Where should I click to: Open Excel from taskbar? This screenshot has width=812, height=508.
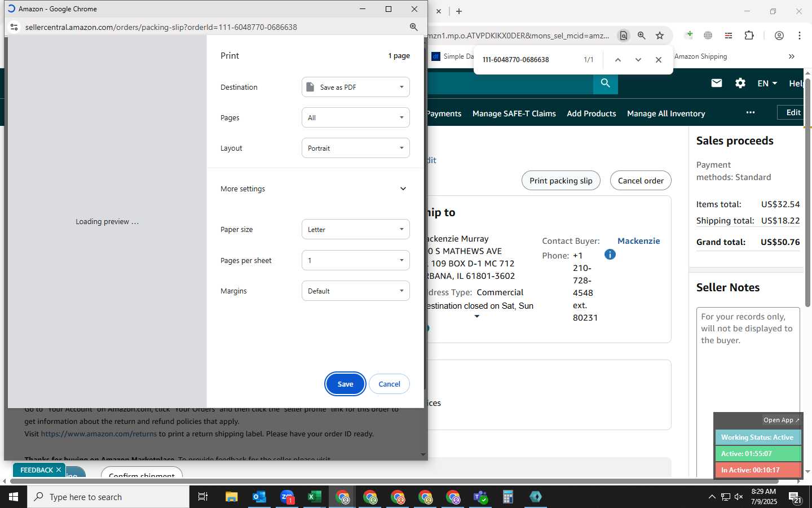[315, 497]
